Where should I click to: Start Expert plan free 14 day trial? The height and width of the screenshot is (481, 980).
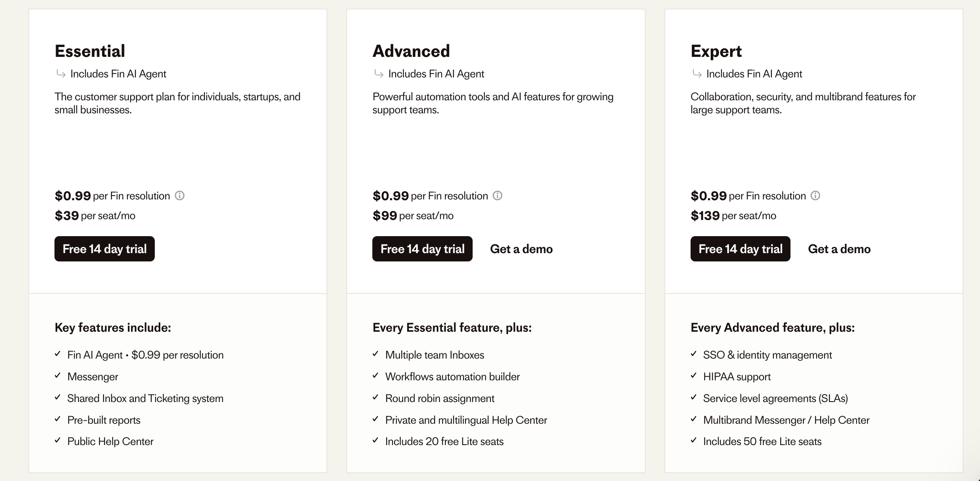[740, 249]
